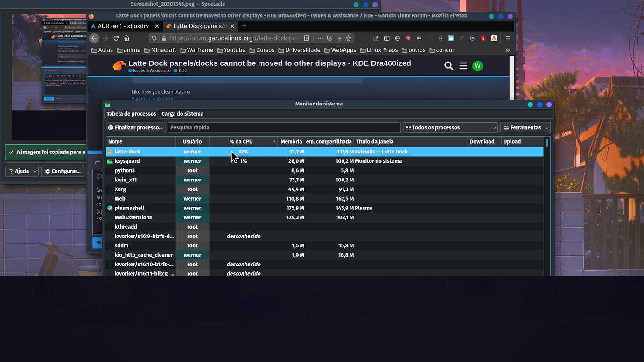644x362 pixels.
Task: Switch to Carga do sistema tab
Action: [182, 114]
